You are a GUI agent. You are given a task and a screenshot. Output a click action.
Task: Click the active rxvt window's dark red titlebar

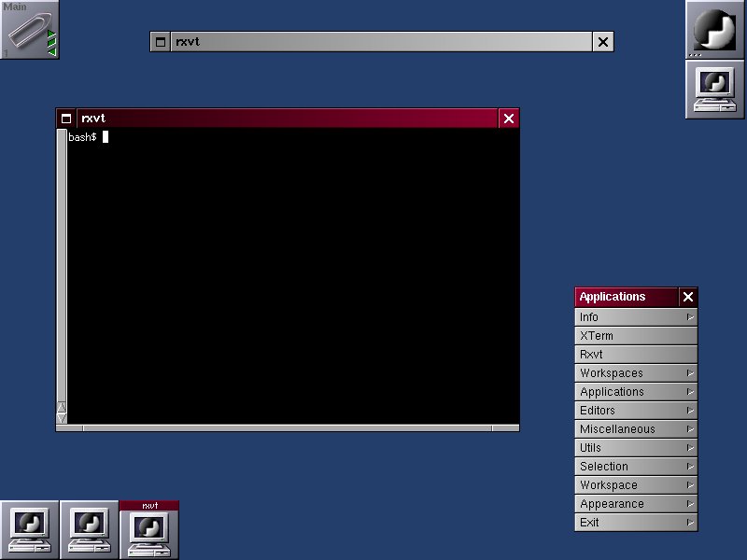click(x=288, y=119)
